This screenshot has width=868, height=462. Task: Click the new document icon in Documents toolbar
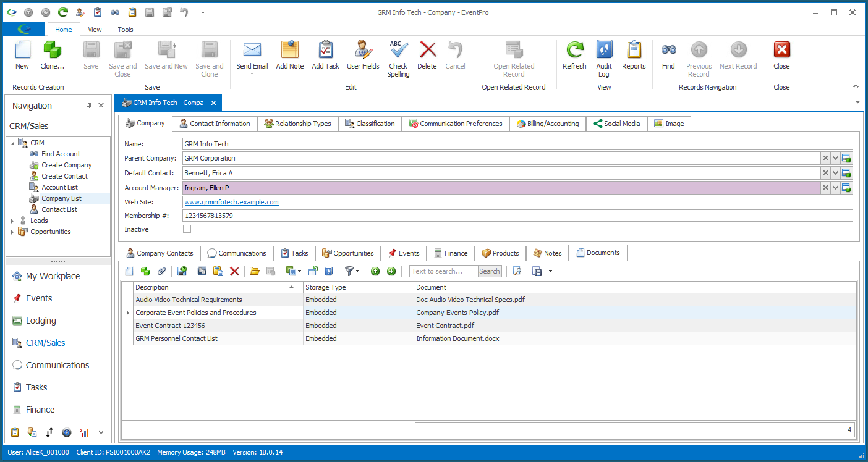129,271
